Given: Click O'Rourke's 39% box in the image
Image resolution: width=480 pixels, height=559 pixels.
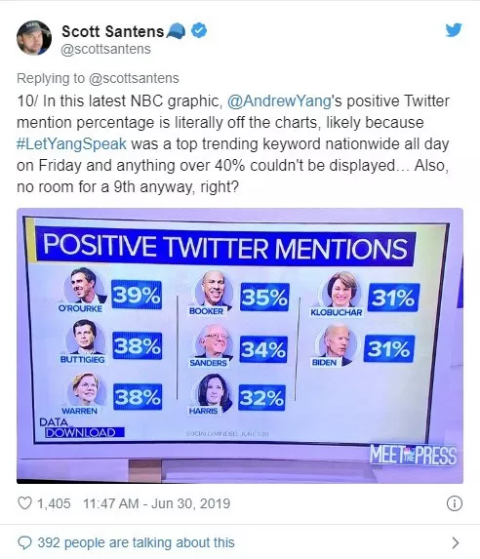Looking at the screenshot, I should coord(137,295).
